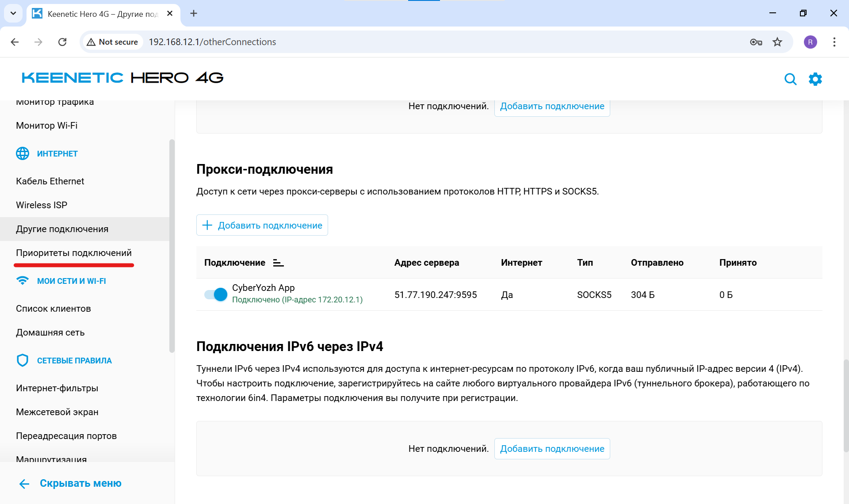Open the search on the Keenetic panel
The width and height of the screenshot is (849, 504).
click(791, 79)
